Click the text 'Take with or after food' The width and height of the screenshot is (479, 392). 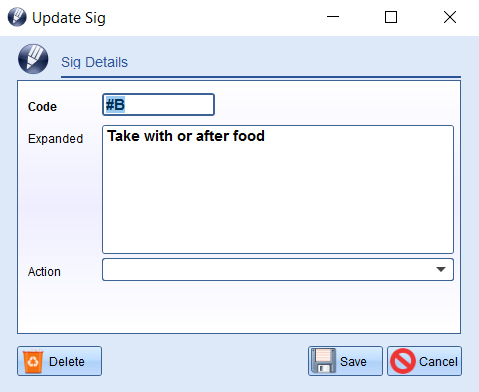[186, 136]
